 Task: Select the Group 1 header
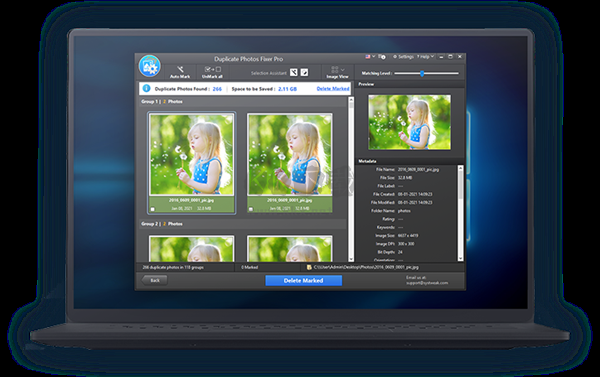click(x=243, y=101)
